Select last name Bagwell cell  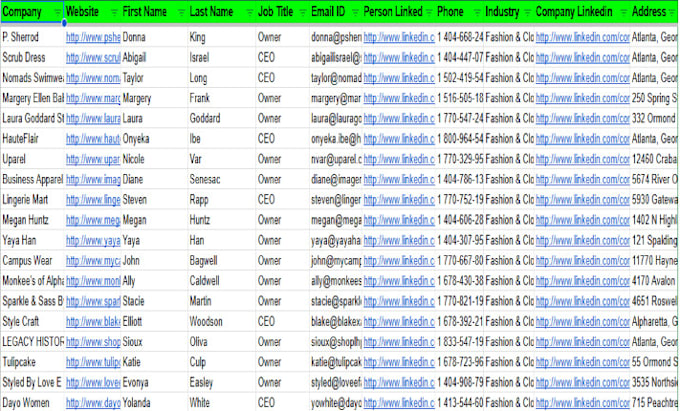click(x=222, y=261)
